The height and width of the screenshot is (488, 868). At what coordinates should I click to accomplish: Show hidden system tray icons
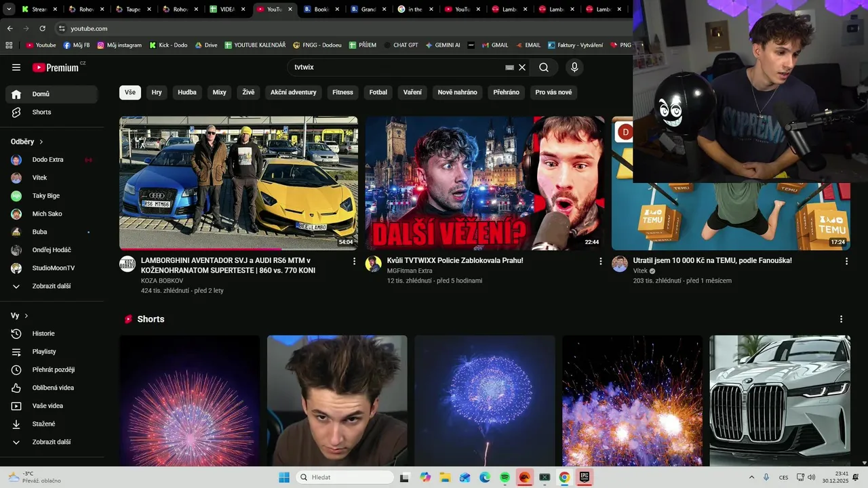[751, 477]
